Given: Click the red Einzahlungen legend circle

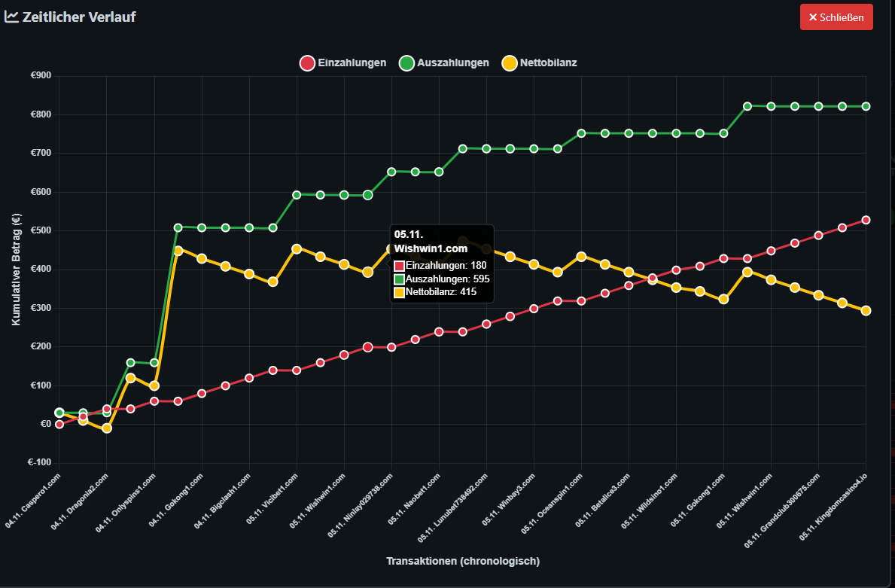Looking at the screenshot, I should [307, 62].
